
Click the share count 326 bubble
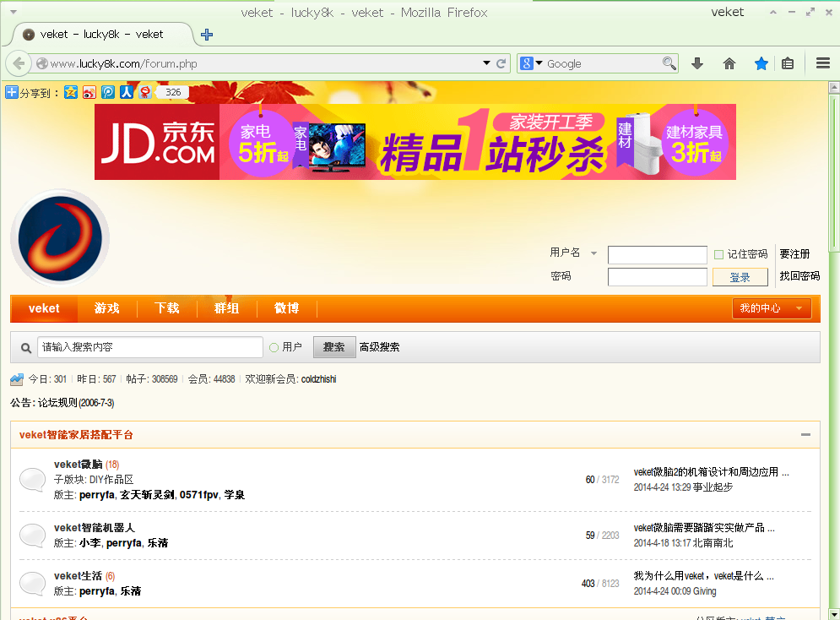tap(172, 92)
